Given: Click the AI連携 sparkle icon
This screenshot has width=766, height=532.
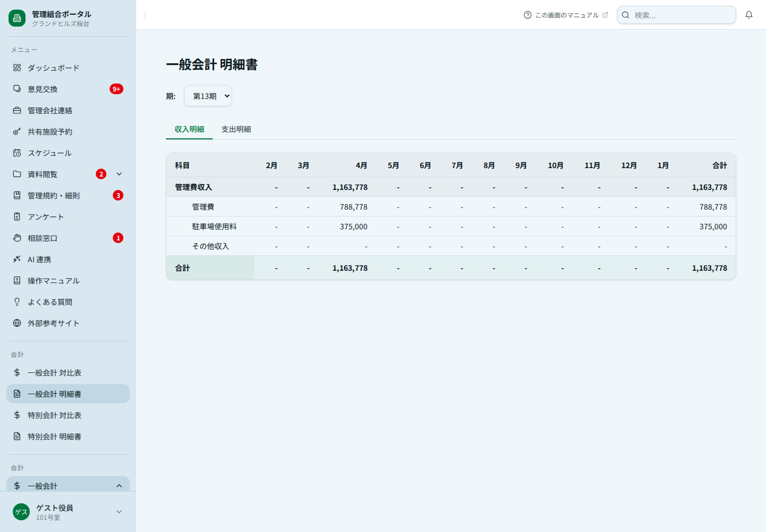Looking at the screenshot, I should (x=17, y=259).
